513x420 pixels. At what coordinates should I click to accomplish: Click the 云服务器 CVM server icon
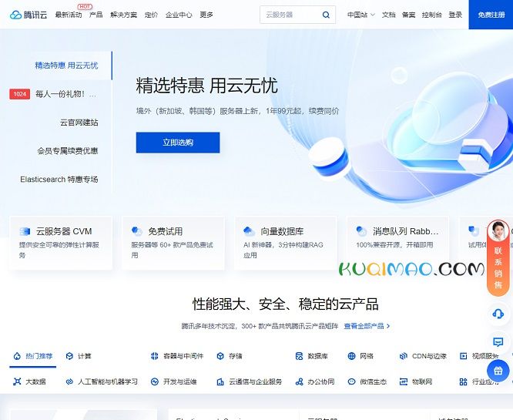(x=25, y=231)
